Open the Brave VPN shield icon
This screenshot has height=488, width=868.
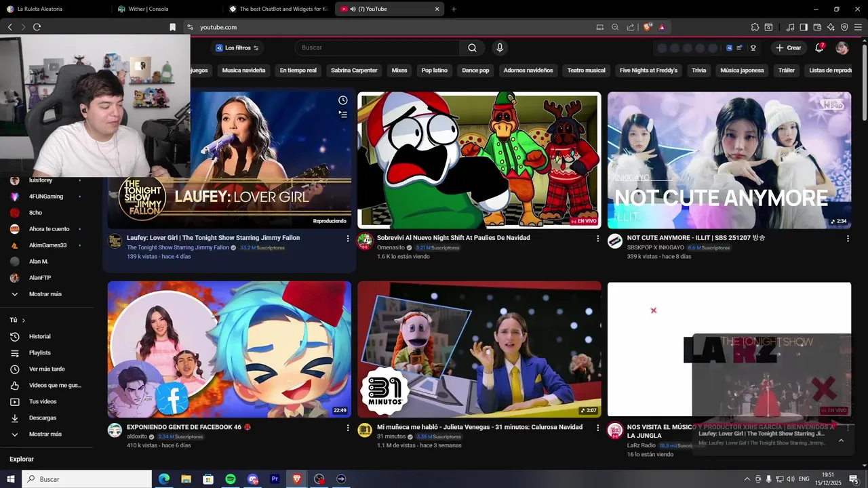pyautogui.click(x=844, y=27)
